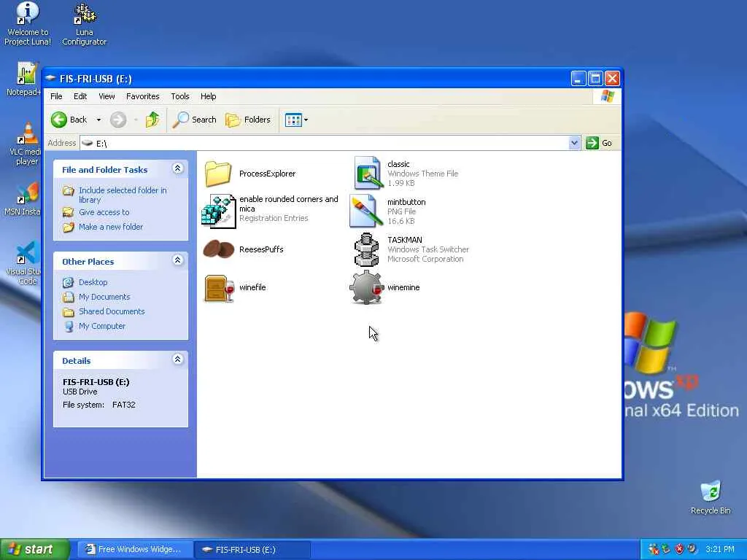Viewport: 747px width, 560px height.
Task: Select "enable rounded corners and mica" label
Action: tap(289, 204)
